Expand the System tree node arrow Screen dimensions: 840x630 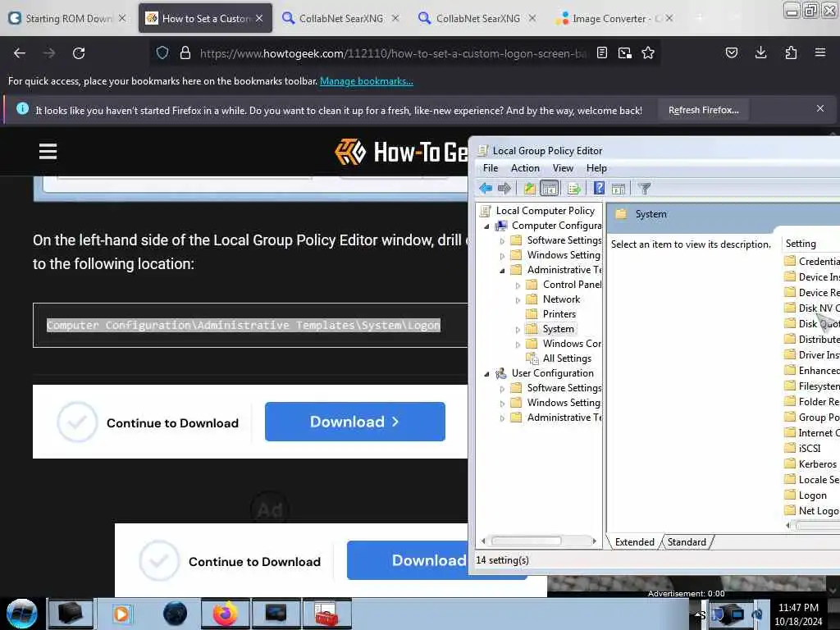pyautogui.click(x=518, y=330)
